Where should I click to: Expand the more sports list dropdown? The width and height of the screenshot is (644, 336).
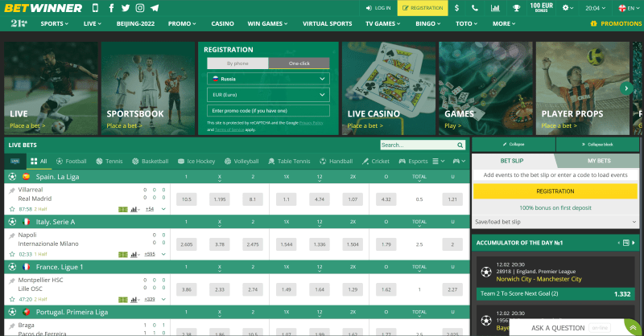(439, 162)
